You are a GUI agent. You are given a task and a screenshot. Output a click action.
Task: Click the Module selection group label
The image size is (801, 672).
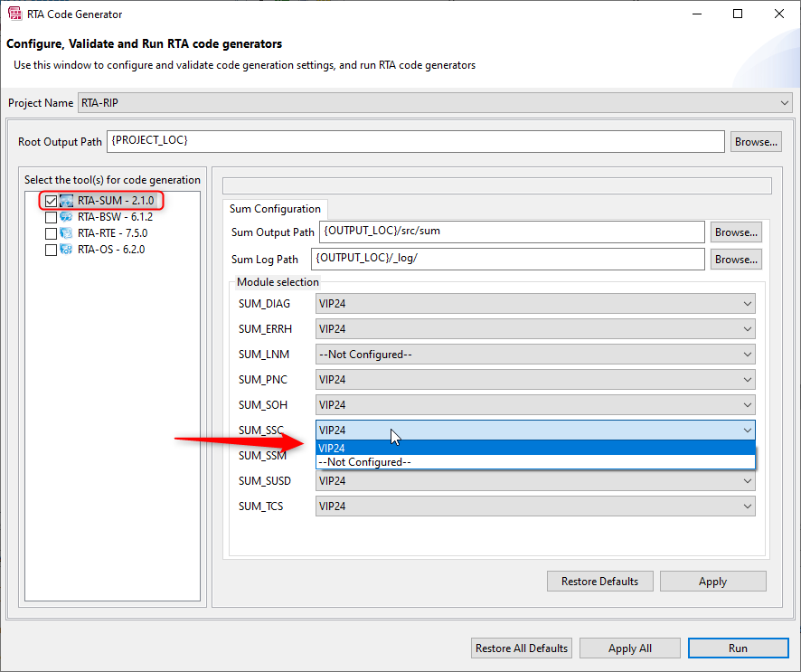(278, 282)
